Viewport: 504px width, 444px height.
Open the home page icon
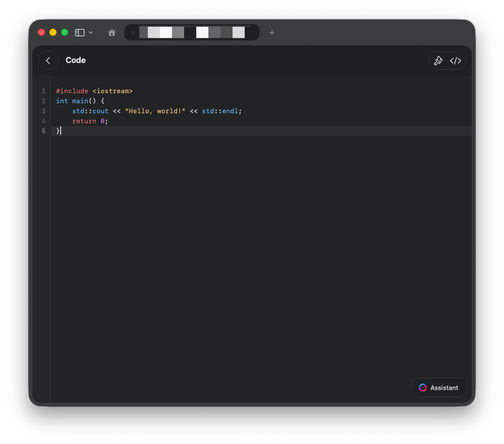tap(111, 32)
